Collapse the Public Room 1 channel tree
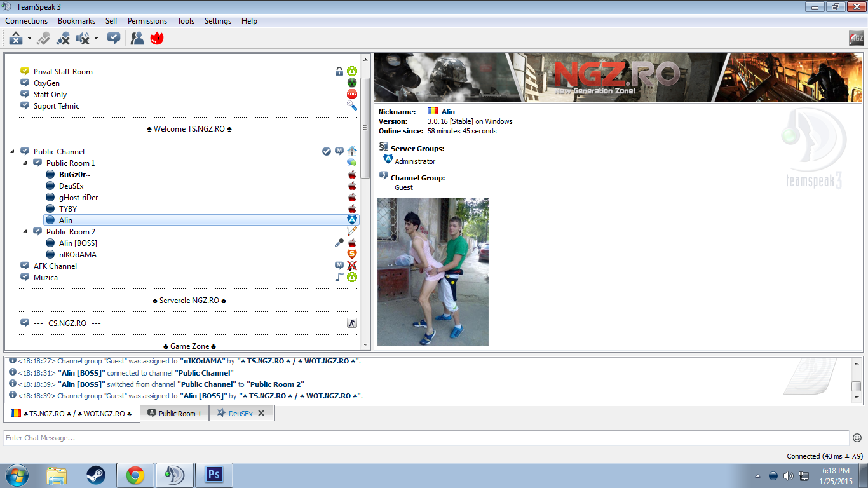The width and height of the screenshot is (868, 488). (25, 163)
